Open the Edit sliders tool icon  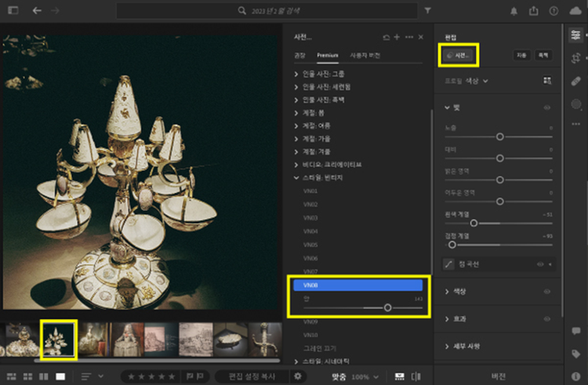click(x=575, y=35)
